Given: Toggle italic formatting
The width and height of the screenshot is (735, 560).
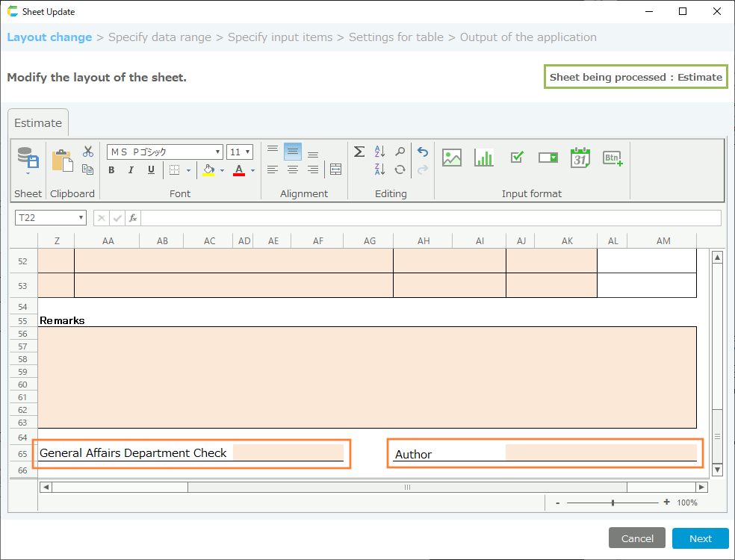Looking at the screenshot, I should point(131,170).
